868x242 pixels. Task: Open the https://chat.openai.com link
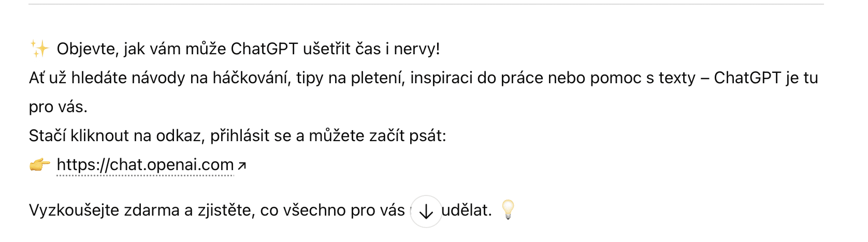pyautogui.click(x=145, y=165)
